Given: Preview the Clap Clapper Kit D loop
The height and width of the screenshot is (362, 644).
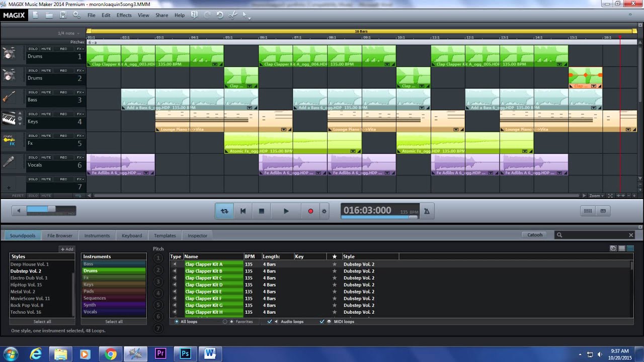Looking at the screenshot, I should point(175,285).
